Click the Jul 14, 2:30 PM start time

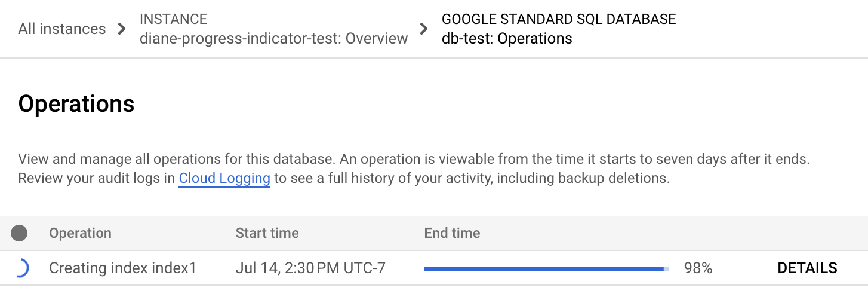coord(310,268)
